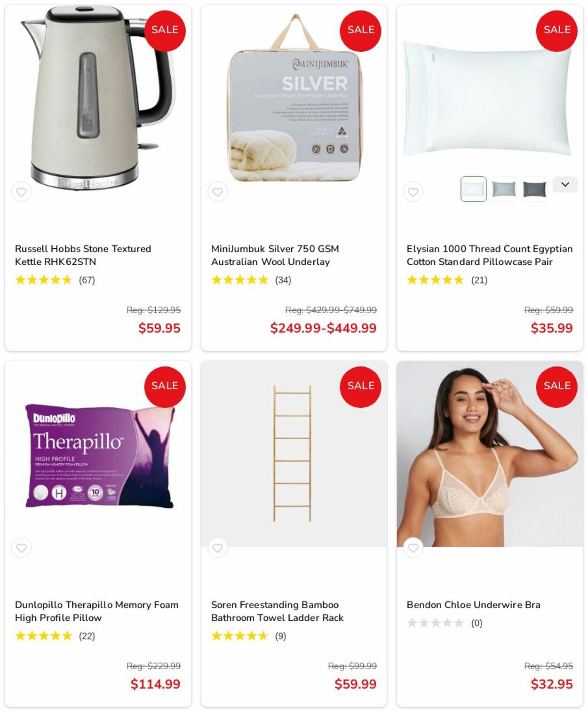Heart the Dunlopillo Therapillo pillow

click(22, 548)
